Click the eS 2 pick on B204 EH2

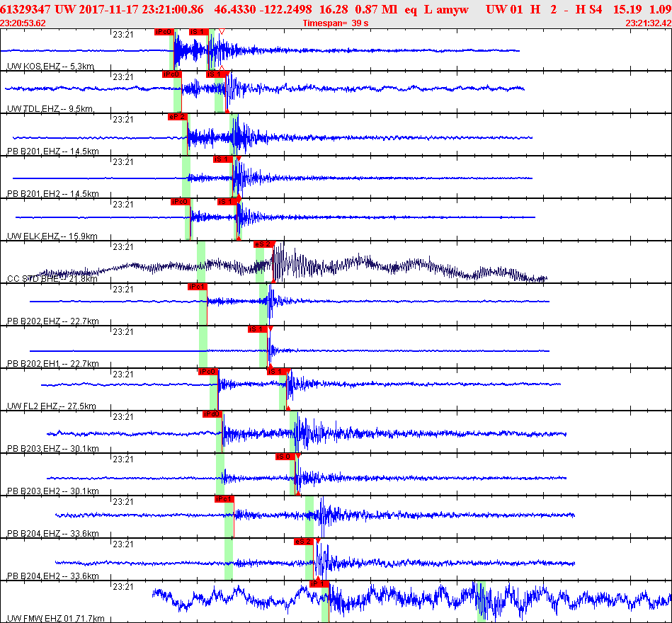point(304,541)
